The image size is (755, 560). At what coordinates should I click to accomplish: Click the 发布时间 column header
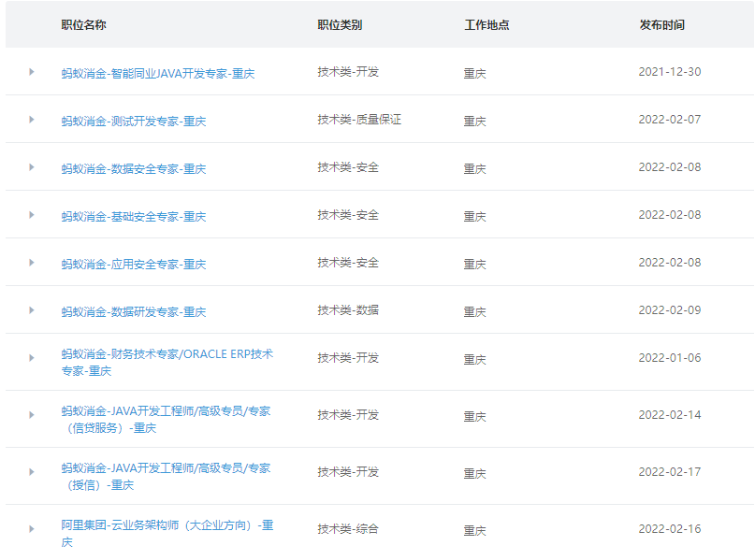[x=662, y=25]
